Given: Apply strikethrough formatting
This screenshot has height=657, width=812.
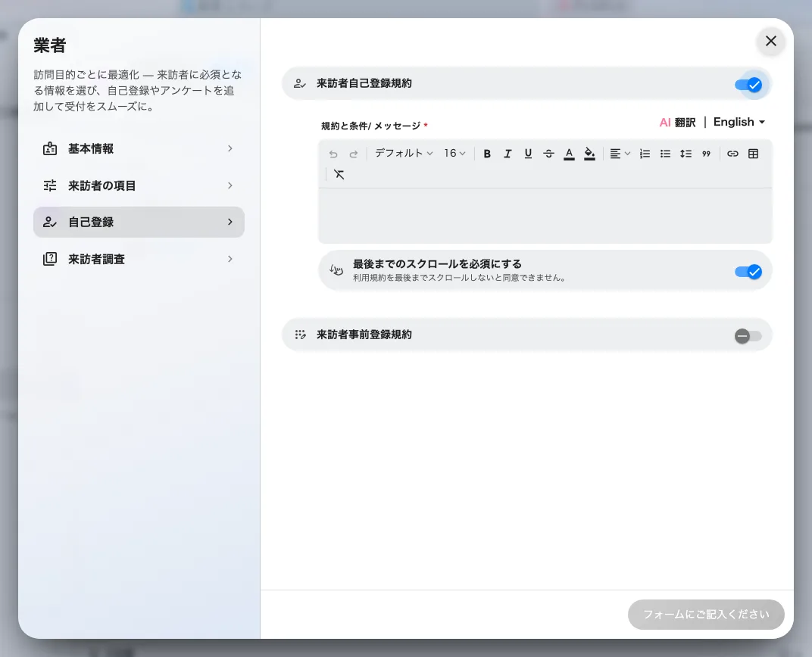Looking at the screenshot, I should [548, 154].
